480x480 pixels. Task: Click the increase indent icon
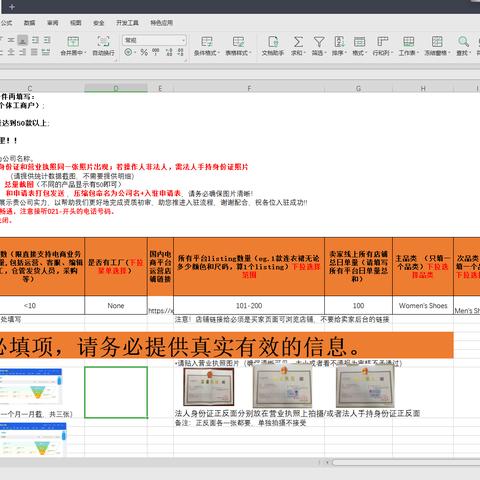pyautogui.click(x=47, y=40)
